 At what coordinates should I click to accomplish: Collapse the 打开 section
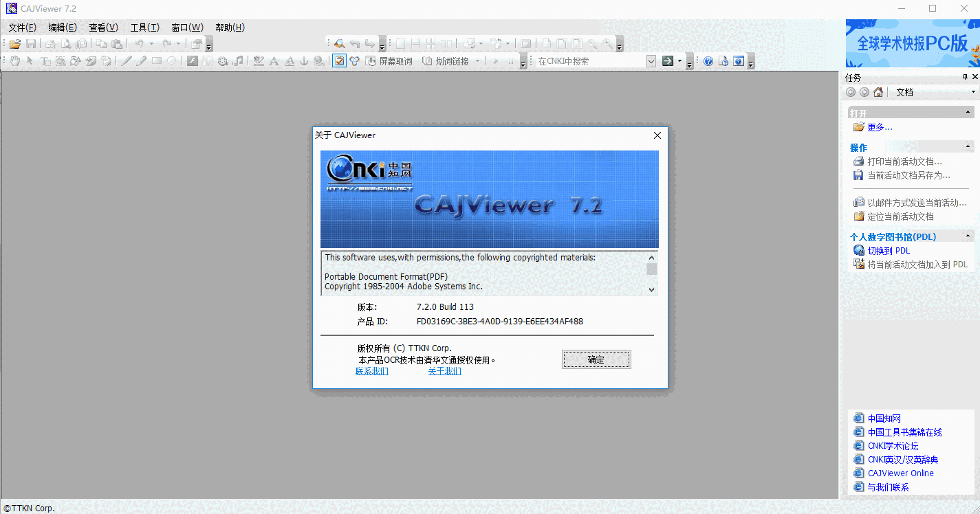(968, 112)
